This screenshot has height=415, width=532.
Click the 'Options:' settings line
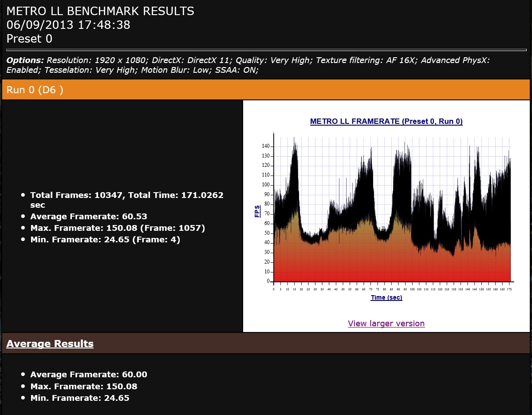point(248,65)
